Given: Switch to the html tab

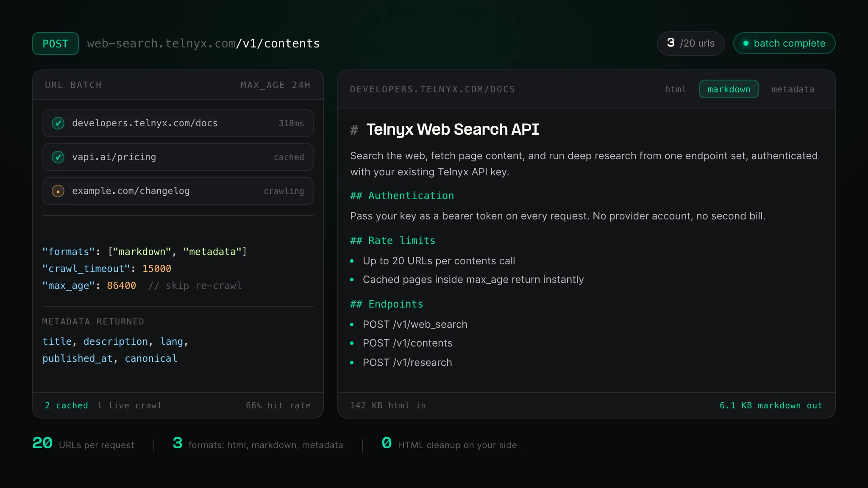Looking at the screenshot, I should tap(676, 89).
